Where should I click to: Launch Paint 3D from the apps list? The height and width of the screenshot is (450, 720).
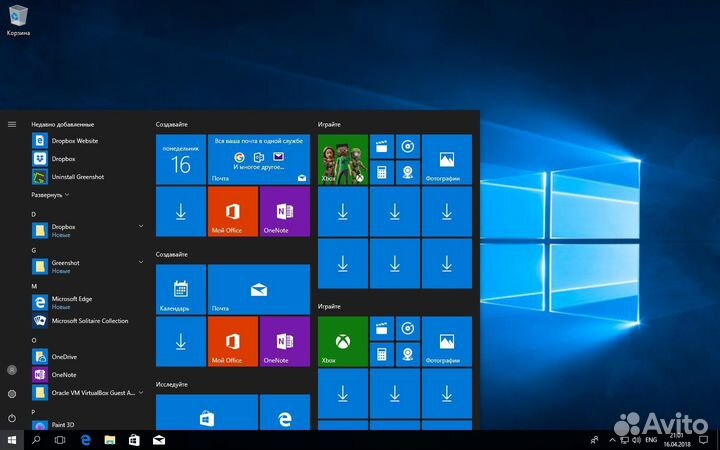click(88, 425)
